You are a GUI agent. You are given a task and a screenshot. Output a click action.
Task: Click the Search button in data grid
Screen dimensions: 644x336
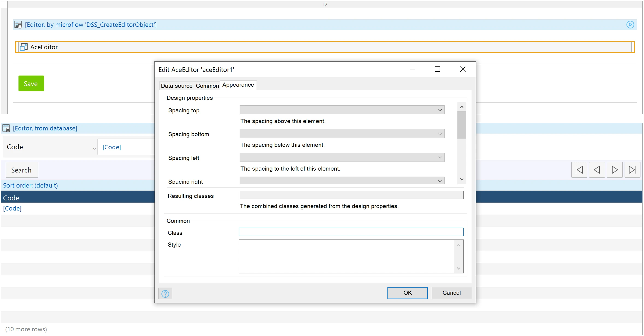point(22,170)
